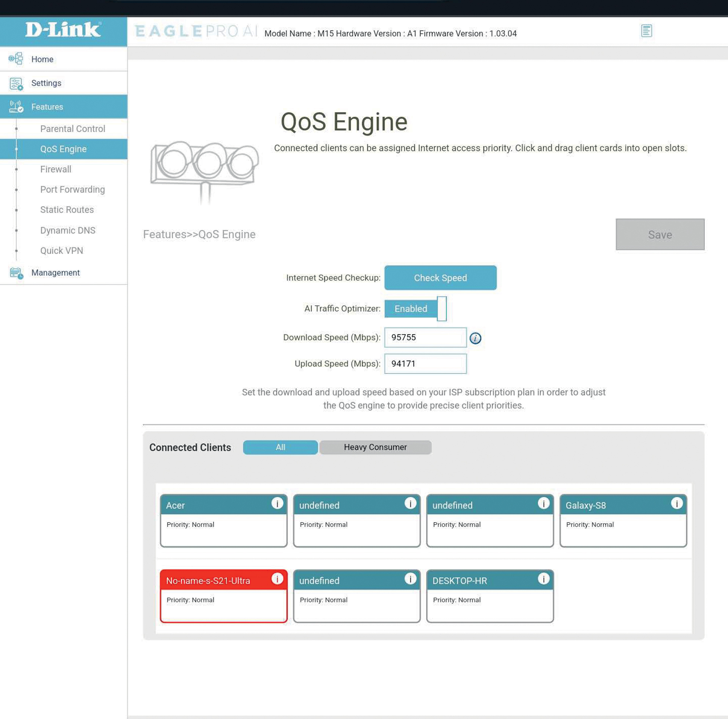Viewport: 728px width, 719px height.
Task: Open the Home network map icon
Action: (x=16, y=59)
